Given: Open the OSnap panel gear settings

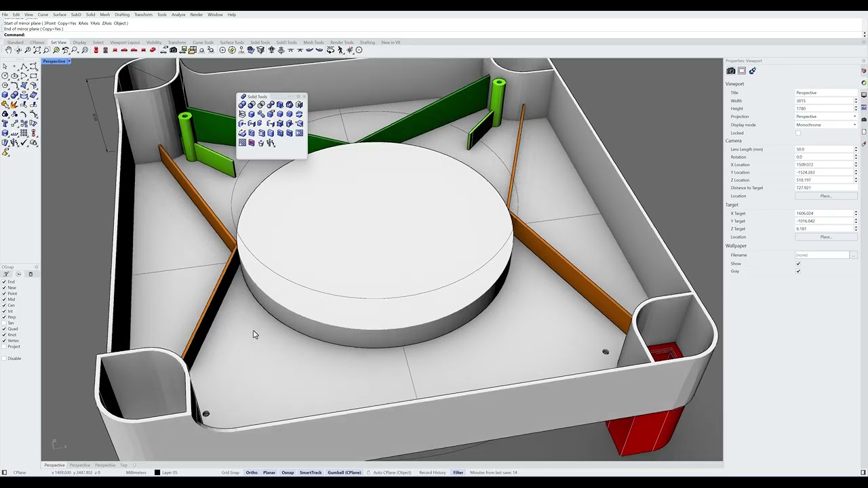Looking at the screenshot, I should coord(37,267).
